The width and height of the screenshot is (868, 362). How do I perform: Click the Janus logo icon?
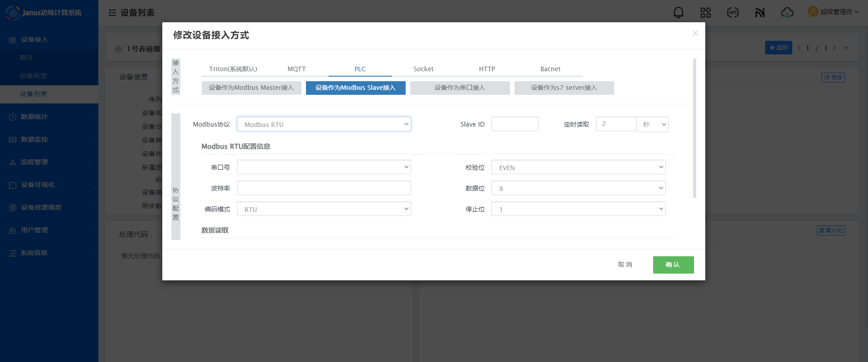click(12, 13)
